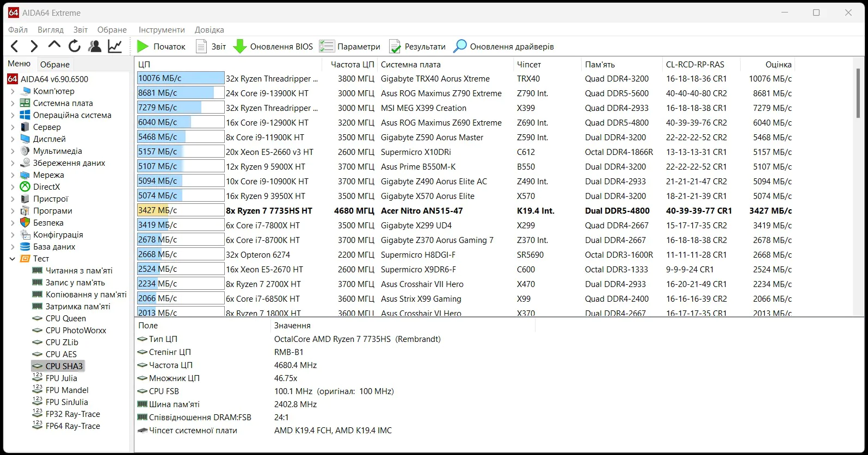Open Читання з пам'яті test
Image resolution: width=868 pixels, height=455 pixels.
(x=72, y=271)
